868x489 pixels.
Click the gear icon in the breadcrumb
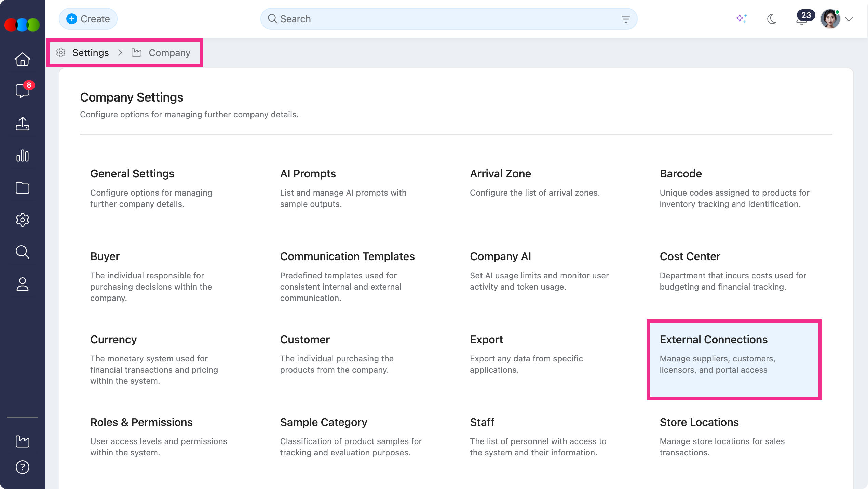point(61,53)
